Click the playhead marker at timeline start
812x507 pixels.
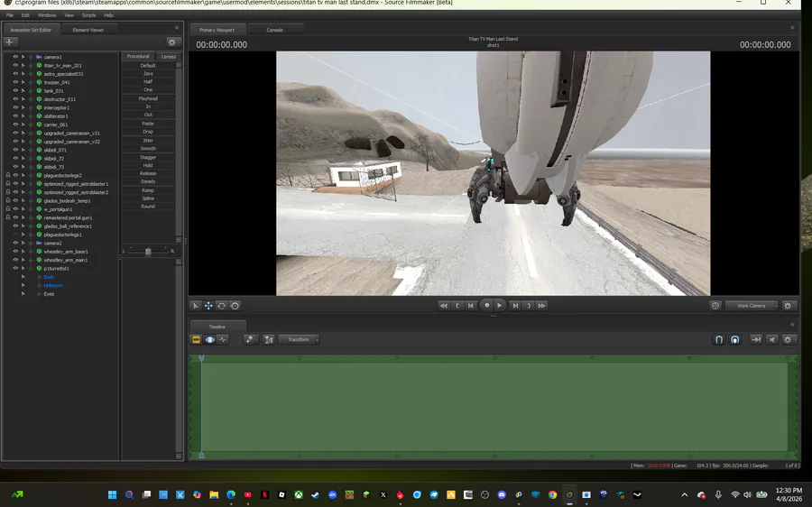tap(201, 358)
